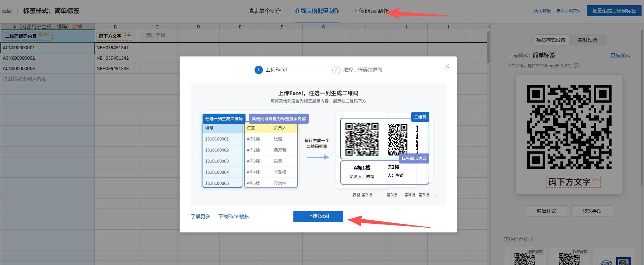644x265 pixels.
Task: Click the 编辑样式 button
Action: pyautogui.click(x=547, y=211)
